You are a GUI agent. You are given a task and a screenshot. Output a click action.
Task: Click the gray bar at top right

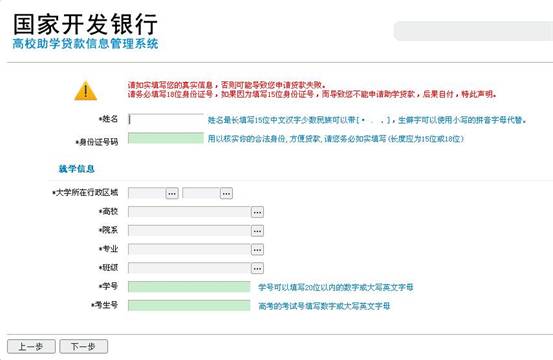point(473,31)
